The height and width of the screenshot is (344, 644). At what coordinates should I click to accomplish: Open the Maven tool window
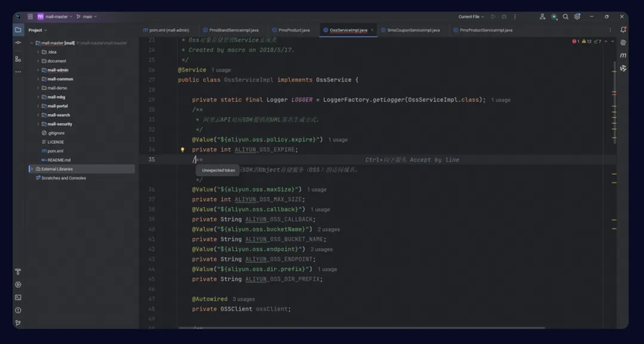(623, 55)
